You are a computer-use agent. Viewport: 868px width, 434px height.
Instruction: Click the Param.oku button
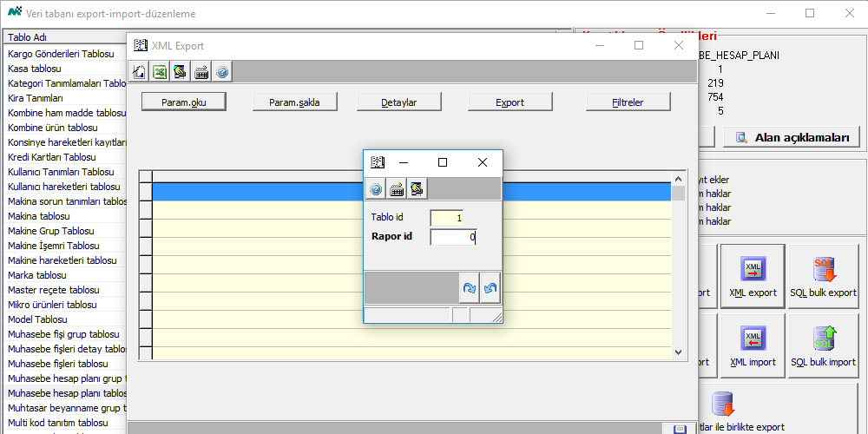[x=184, y=102]
